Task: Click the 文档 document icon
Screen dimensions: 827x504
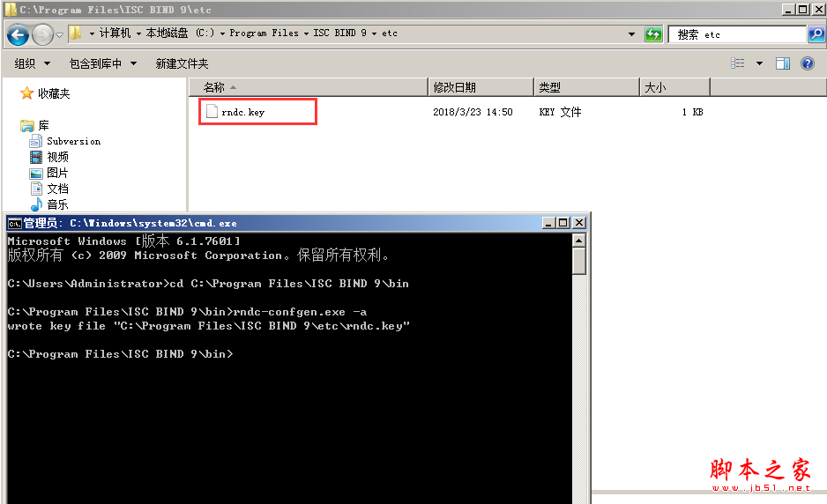Action: [x=36, y=189]
